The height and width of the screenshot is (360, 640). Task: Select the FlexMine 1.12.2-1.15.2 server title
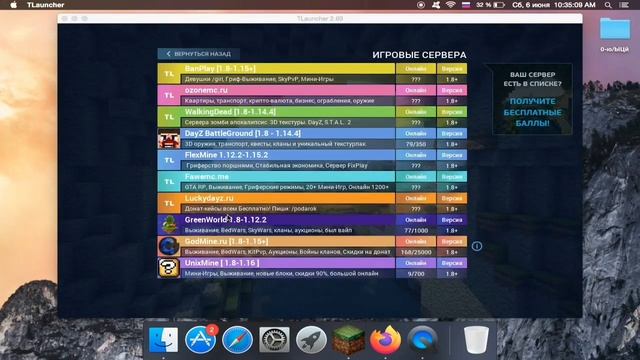[x=226, y=155]
